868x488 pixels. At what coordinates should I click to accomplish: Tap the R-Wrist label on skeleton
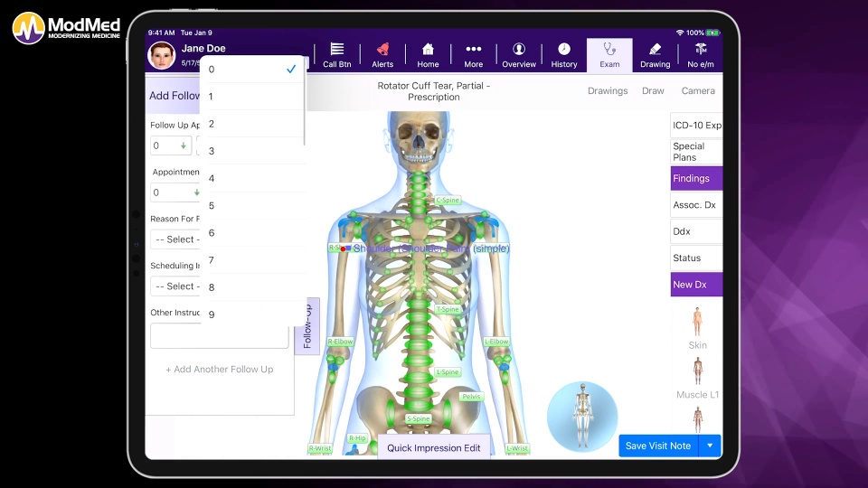tap(320, 448)
